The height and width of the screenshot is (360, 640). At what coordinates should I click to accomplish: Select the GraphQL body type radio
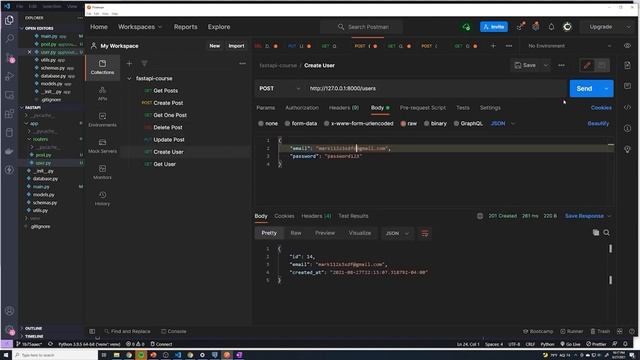456,123
